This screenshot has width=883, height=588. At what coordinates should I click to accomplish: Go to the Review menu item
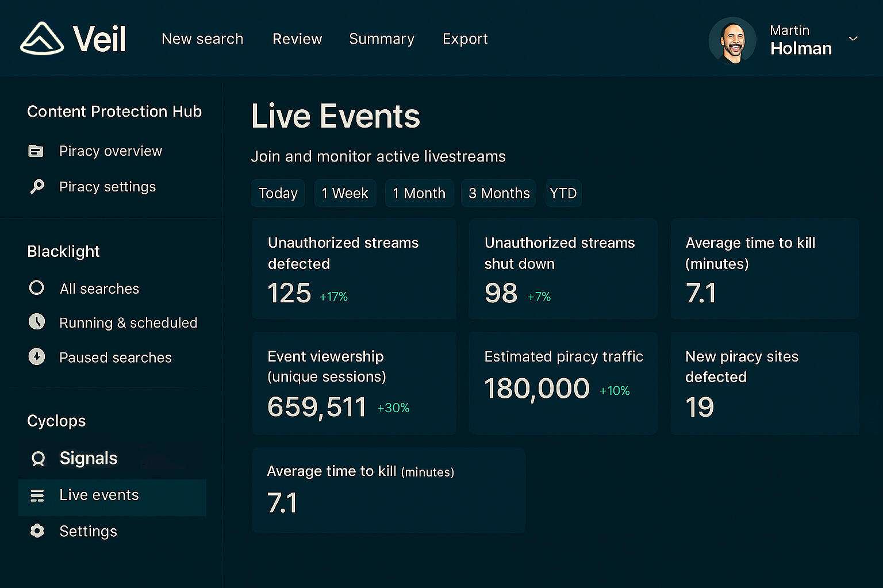click(297, 39)
